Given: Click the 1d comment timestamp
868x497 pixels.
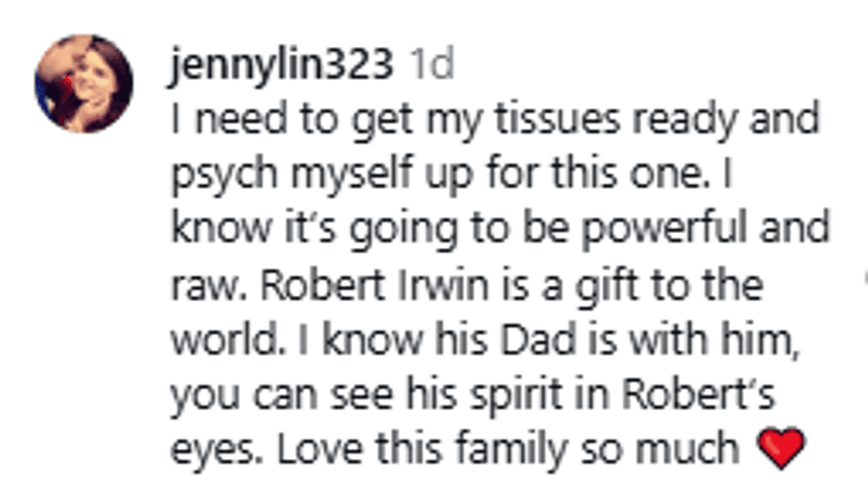Looking at the screenshot, I should click(433, 67).
